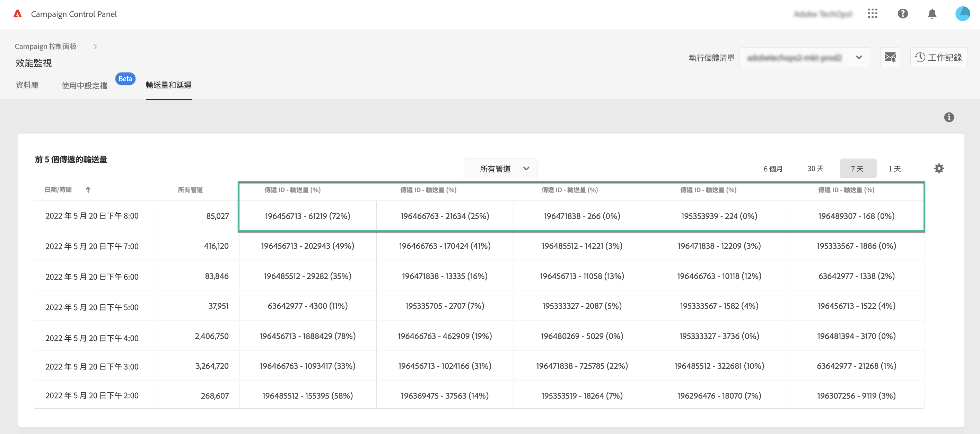Expand the 所有管道 channel dropdown

[x=500, y=169]
